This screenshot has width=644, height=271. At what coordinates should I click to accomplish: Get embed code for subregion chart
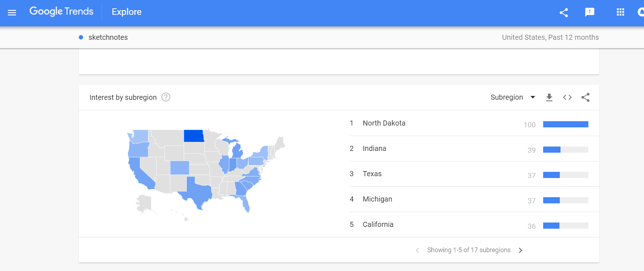[x=567, y=97]
